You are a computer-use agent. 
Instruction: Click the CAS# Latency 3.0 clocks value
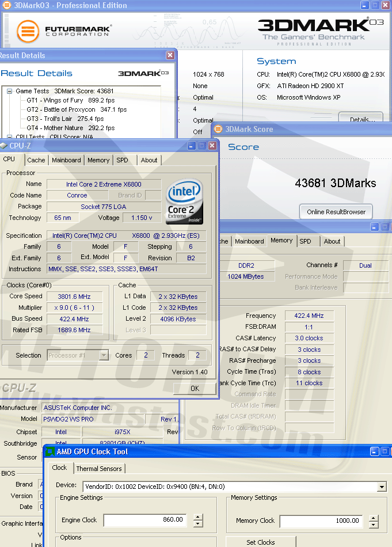309,338
